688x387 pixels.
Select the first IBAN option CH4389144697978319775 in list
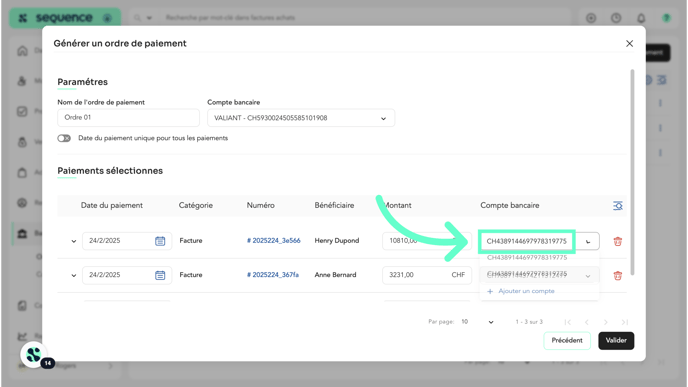pyautogui.click(x=527, y=258)
